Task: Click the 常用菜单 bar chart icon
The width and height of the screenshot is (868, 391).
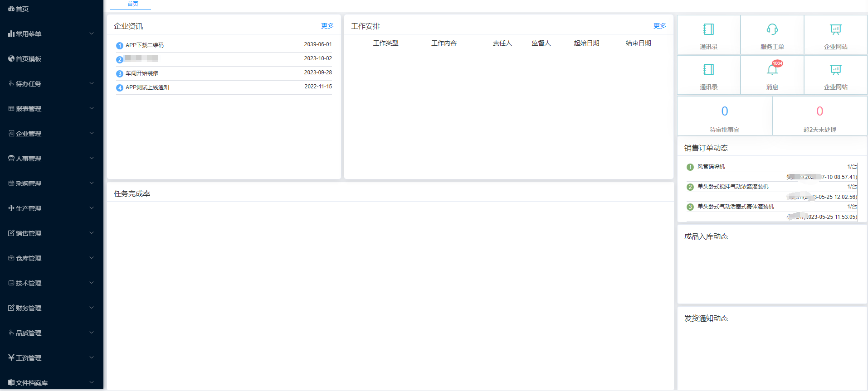Action: [x=11, y=34]
